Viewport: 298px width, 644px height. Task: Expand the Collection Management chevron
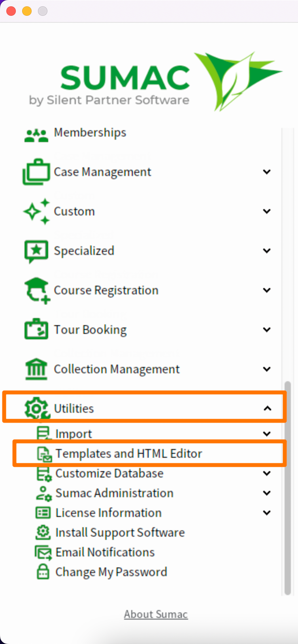[x=267, y=369]
